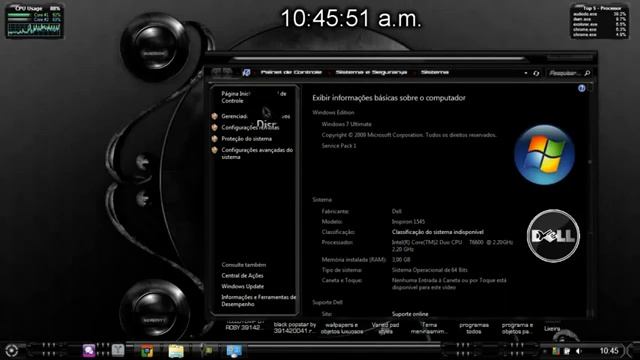This screenshot has height=360, width=640.
Task: Click the Windows logo image
Action: click(544, 155)
